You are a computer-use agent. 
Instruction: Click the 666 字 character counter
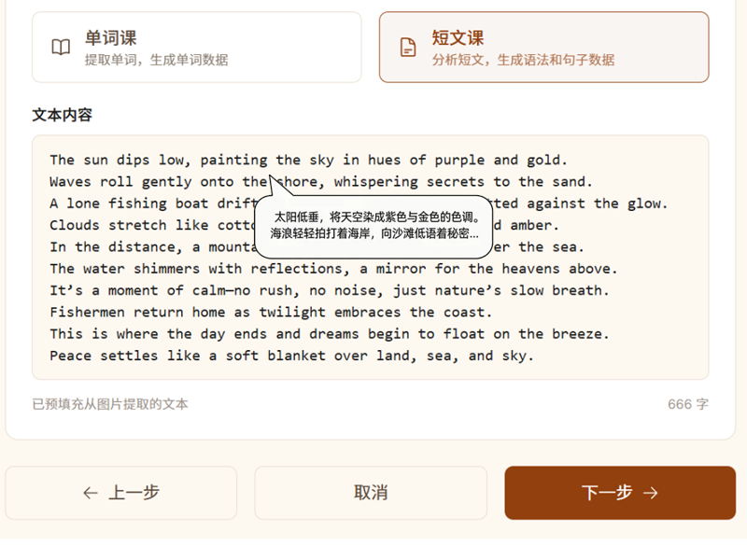[x=687, y=404]
